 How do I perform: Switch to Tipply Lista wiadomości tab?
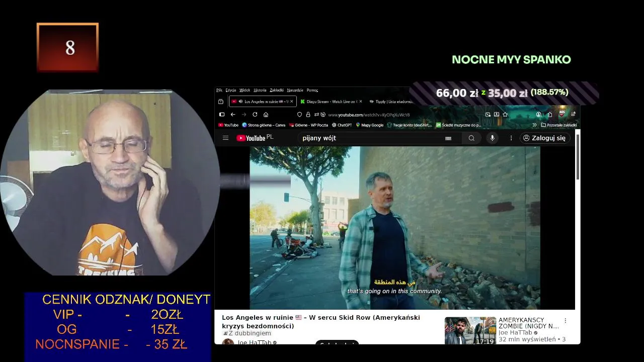click(390, 102)
